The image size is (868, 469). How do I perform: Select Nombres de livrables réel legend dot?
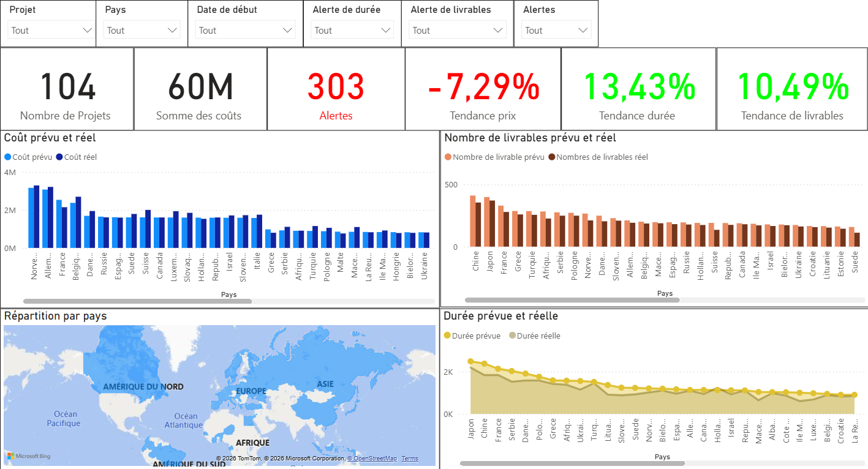pos(551,157)
